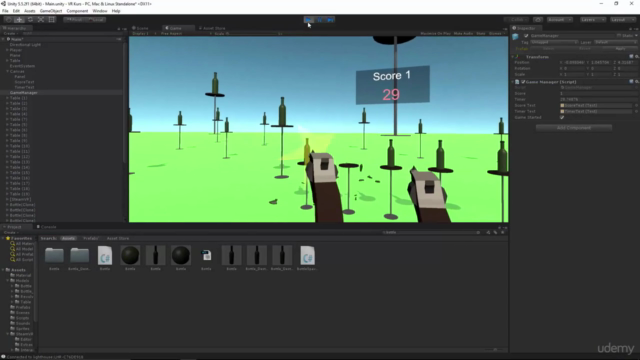The width and height of the screenshot is (640, 360).
Task: Switch to the Scene tab
Action: 140,28
